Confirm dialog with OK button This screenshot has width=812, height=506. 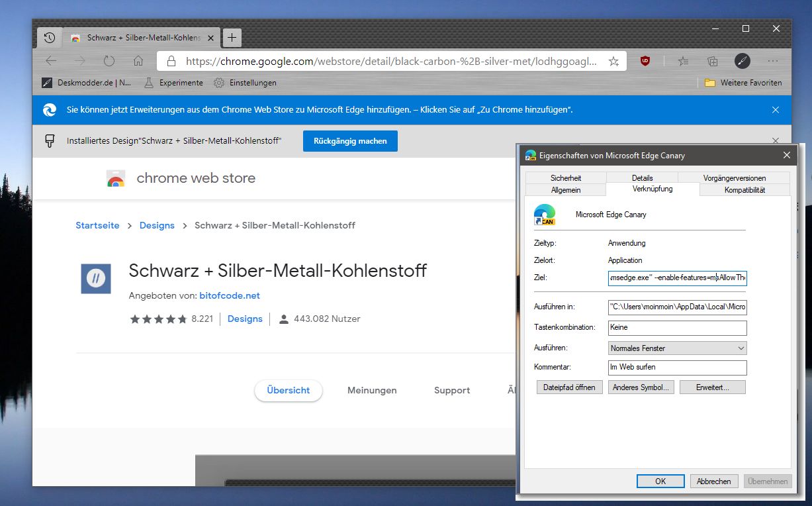(660, 481)
